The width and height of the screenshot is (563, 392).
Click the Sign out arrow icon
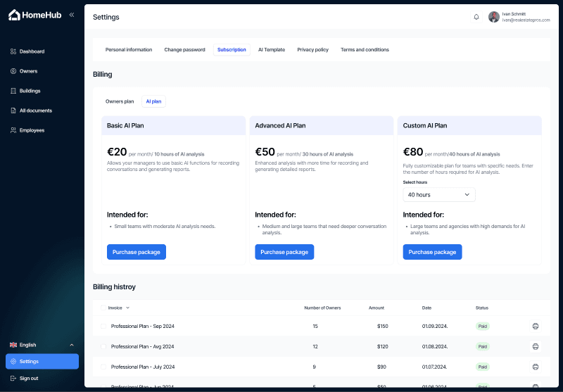[13, 379]
